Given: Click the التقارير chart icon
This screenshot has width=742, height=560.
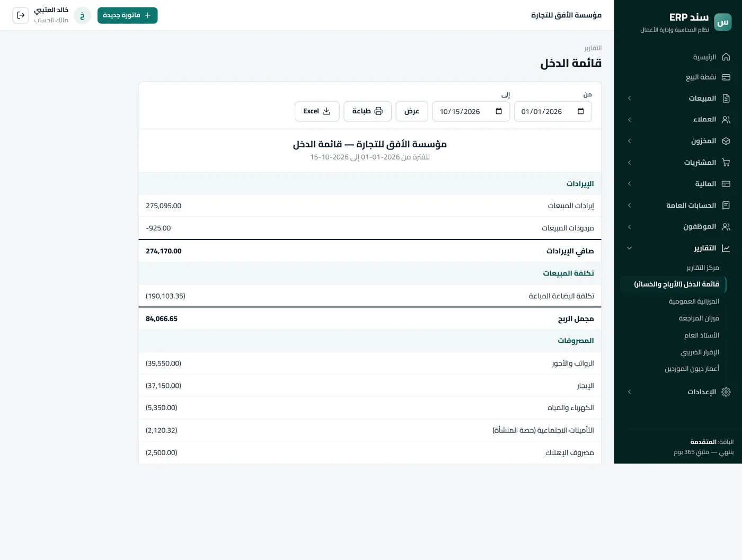Looking at the screenshot, I should coord(726,248).
